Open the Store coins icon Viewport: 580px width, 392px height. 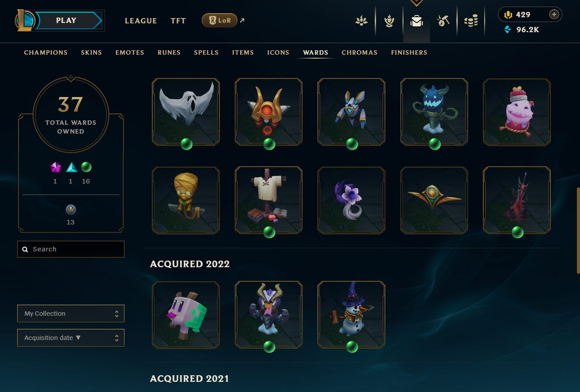click(471, 21)
